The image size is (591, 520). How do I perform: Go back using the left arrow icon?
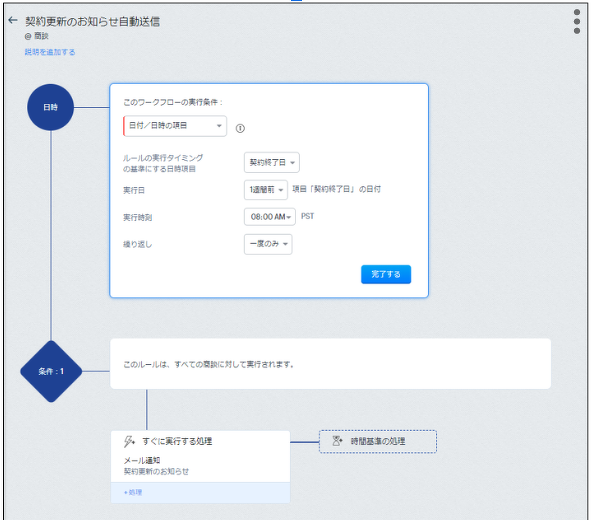point(13,20)
